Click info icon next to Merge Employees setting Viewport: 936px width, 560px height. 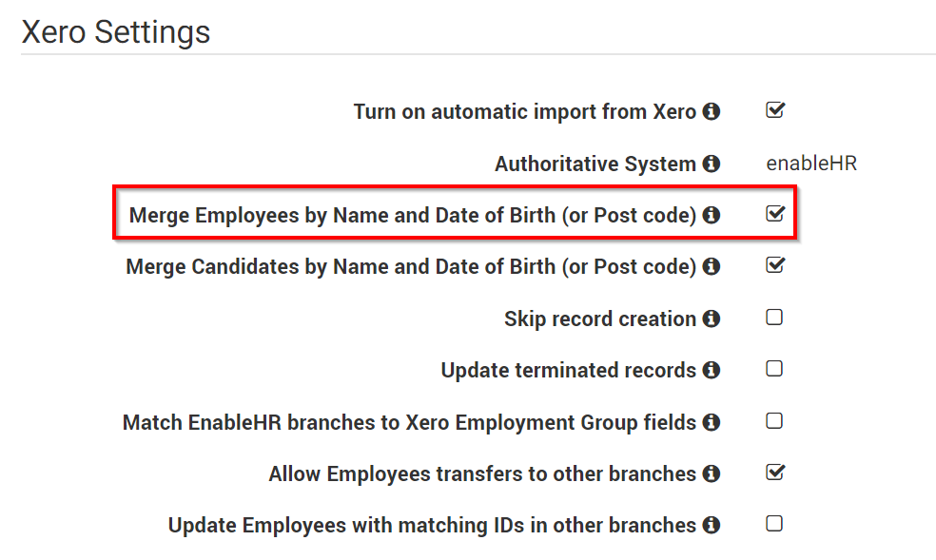pyautogui.click(x=711, y=215)
